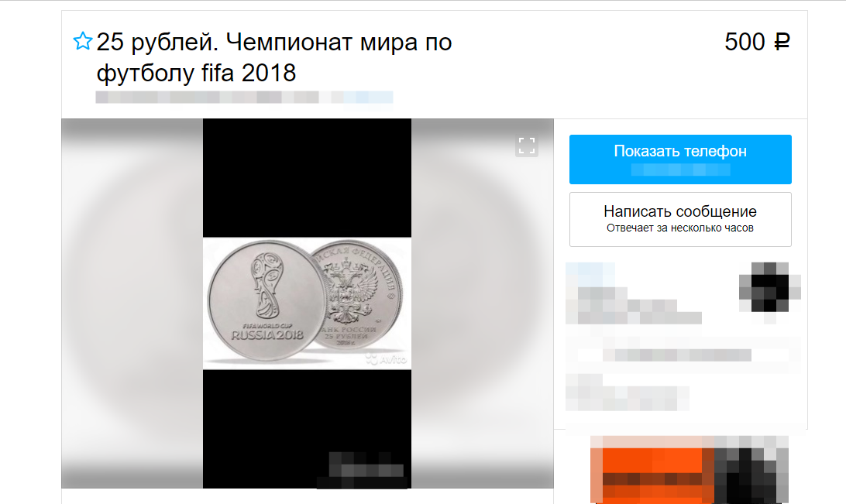
Task: Open the orange advertisement banner
Action: 690,469
